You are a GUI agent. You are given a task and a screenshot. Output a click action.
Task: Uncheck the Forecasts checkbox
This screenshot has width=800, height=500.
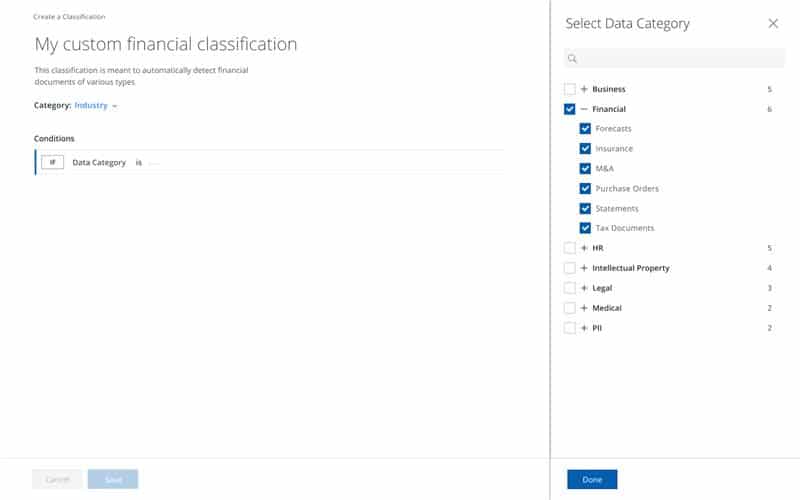pos(585,129)
